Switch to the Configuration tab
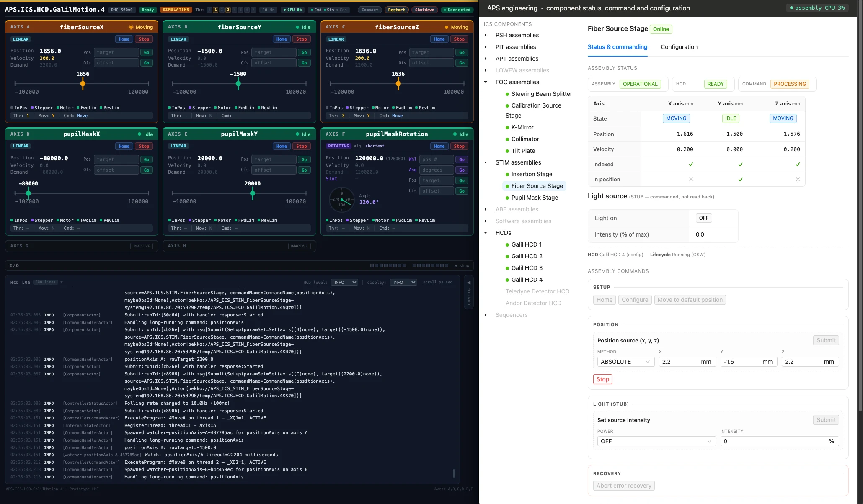 coord(679,47)
